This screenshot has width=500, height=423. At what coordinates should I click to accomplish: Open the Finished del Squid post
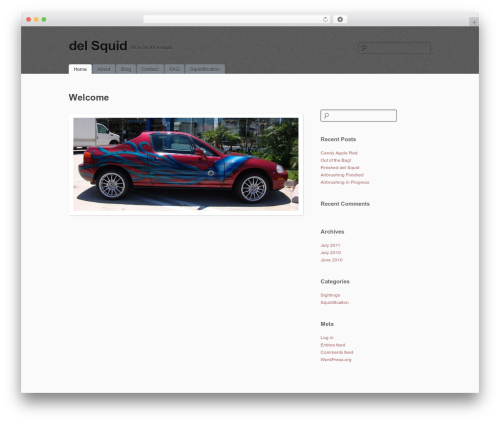coord(340,168)
